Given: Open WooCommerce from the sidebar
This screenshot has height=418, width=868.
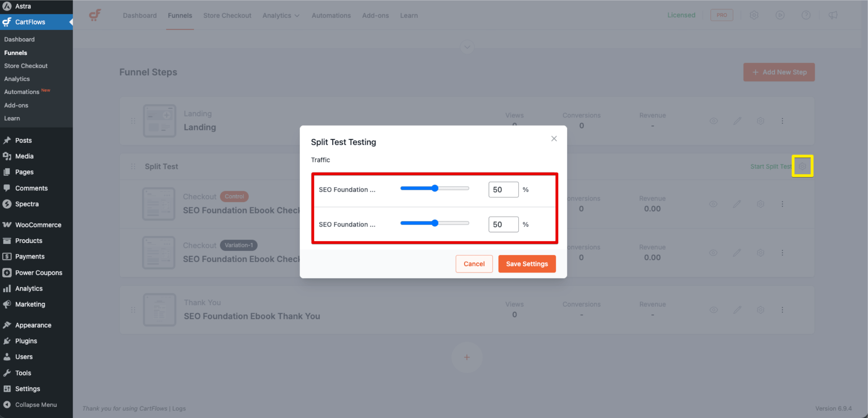Looking at the screenshot, I should (x=38, y=225).
